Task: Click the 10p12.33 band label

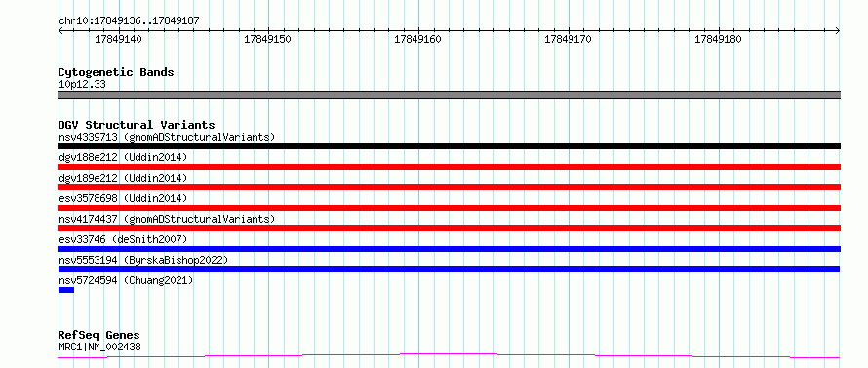Action: point(82,85)
